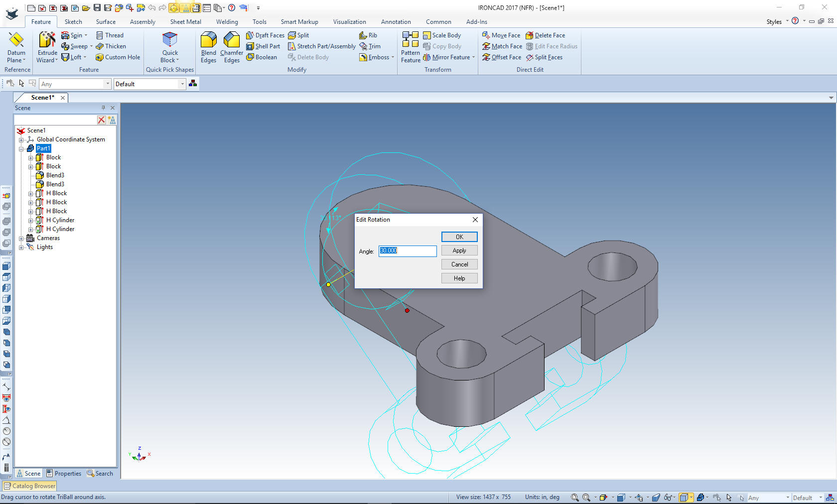Cancel the Edit Rotation dialog
The image size is (837, 504).
pos(459,264)
